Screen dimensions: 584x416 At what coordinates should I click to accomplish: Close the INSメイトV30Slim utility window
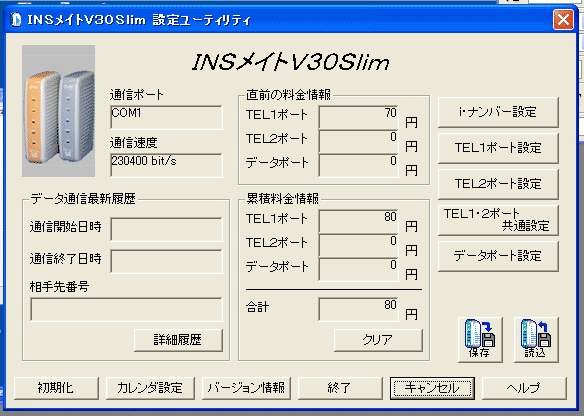pos(563,19)
